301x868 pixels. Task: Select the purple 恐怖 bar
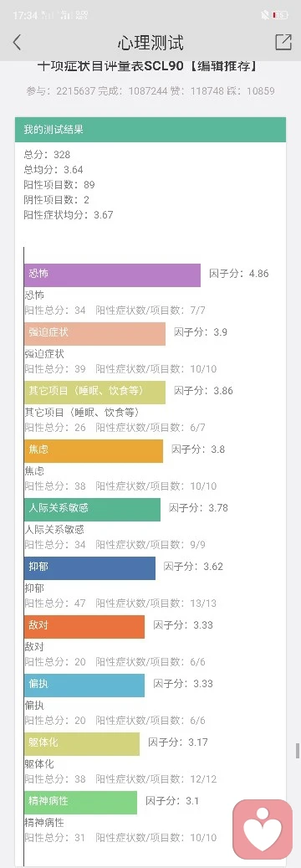tap(112, 275)
